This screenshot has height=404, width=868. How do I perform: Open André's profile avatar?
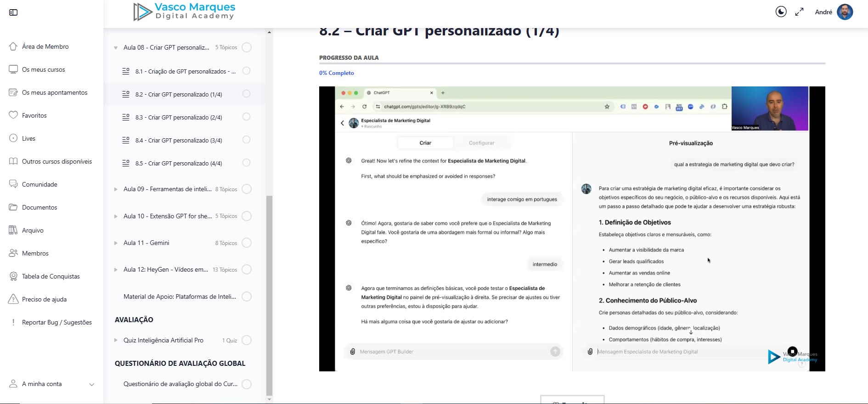point(845,12)
